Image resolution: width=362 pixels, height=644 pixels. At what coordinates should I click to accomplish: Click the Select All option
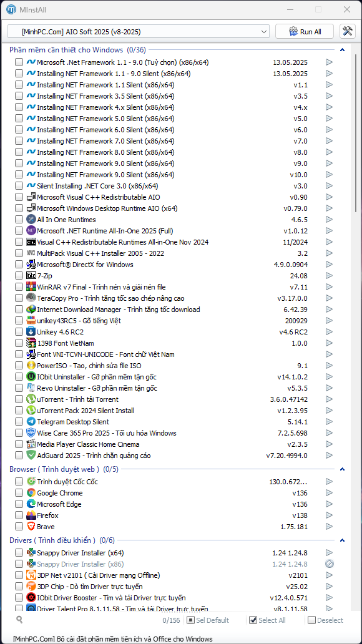click(x=268, y=620)
